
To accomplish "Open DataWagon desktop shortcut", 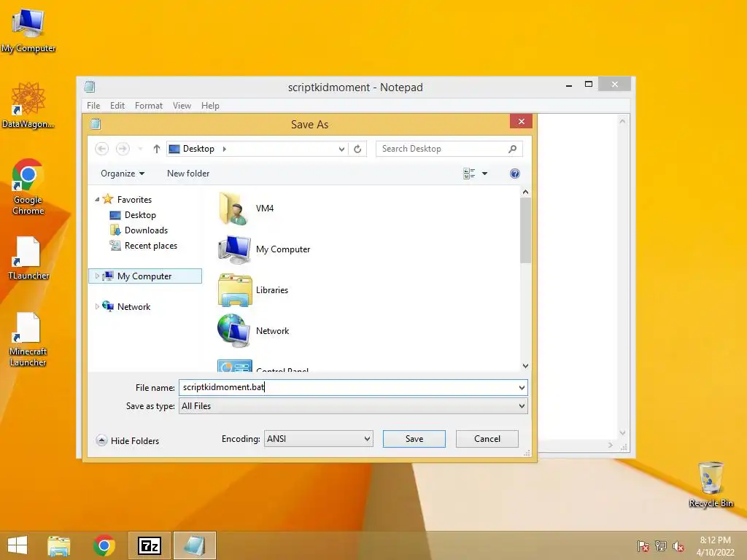I will point(28,105).
